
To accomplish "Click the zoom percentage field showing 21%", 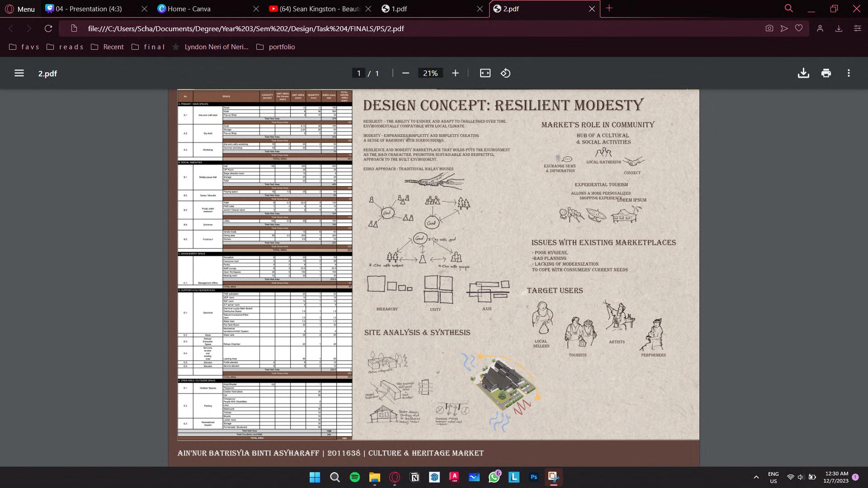I will (430, 73).
